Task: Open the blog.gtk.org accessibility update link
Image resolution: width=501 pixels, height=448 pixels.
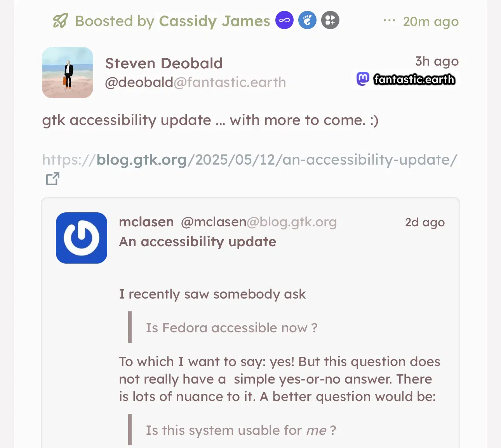Action: 249,160
